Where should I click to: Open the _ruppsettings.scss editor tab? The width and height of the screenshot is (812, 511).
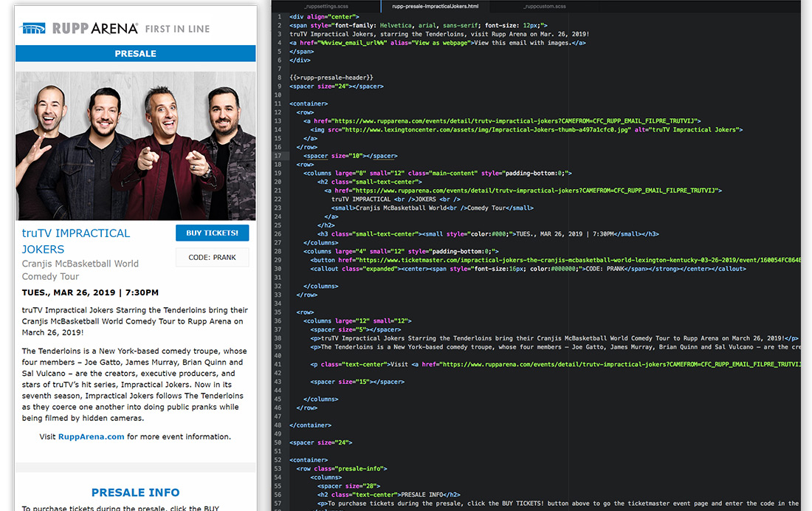click(326, 6)
